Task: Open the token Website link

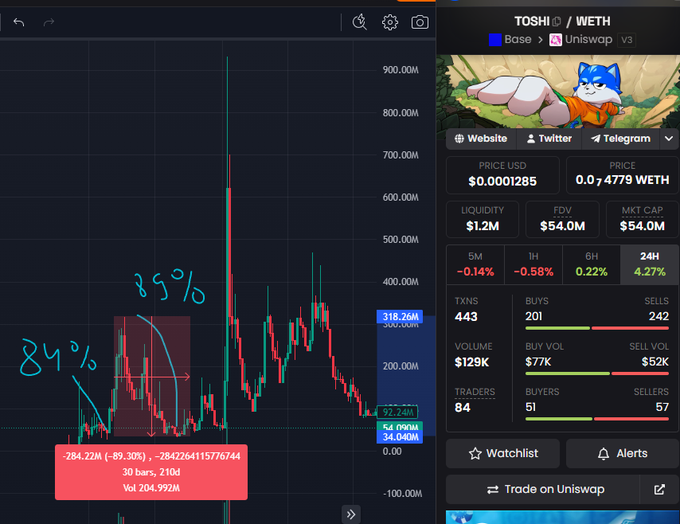Action: (481, 139)
